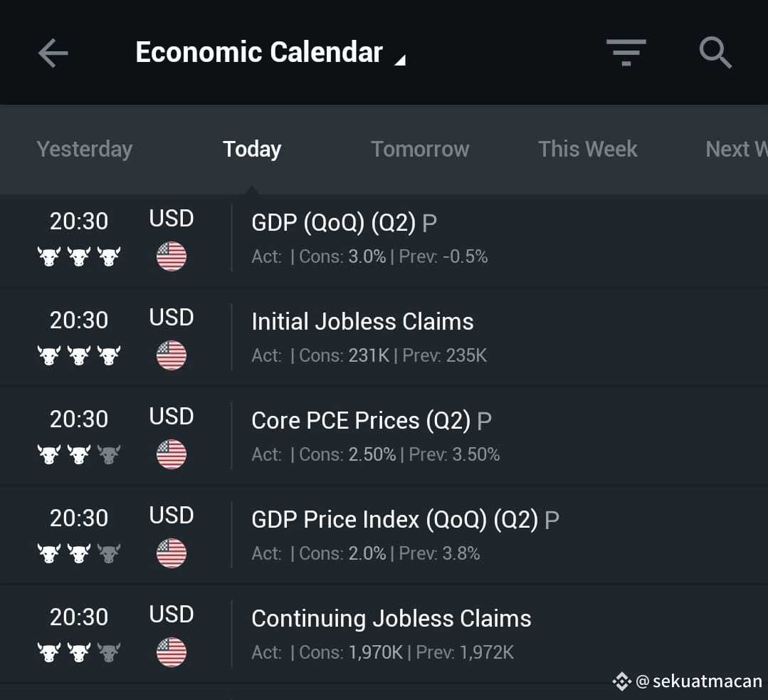This screenshot has width=768, height=700.
Task: Open the This Week tab
Action: (x=588, y=149)
